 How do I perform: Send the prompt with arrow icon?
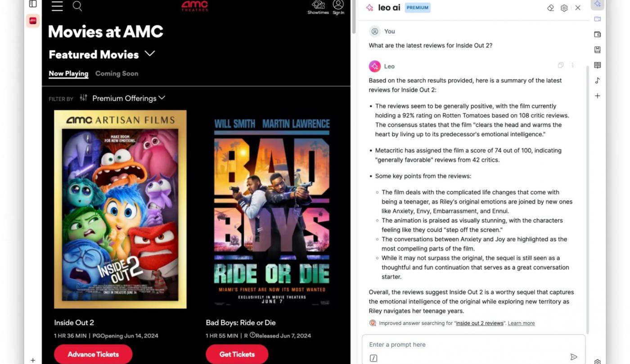574,357
